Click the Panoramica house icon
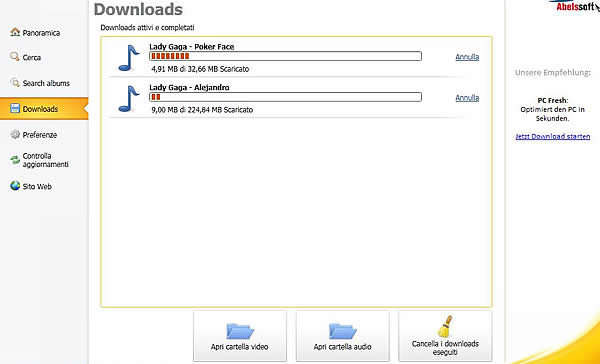The image size is (600, 364). 15,32
